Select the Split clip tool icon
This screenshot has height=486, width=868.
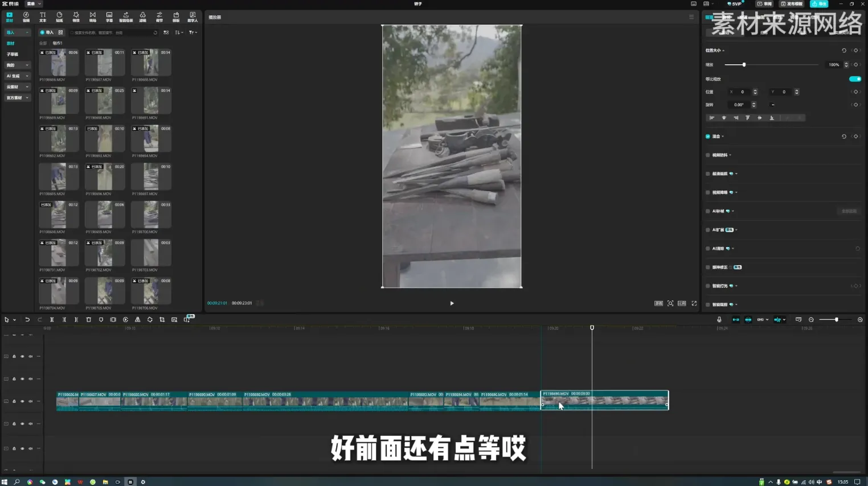pyautogui.click(x=52, y=319)
